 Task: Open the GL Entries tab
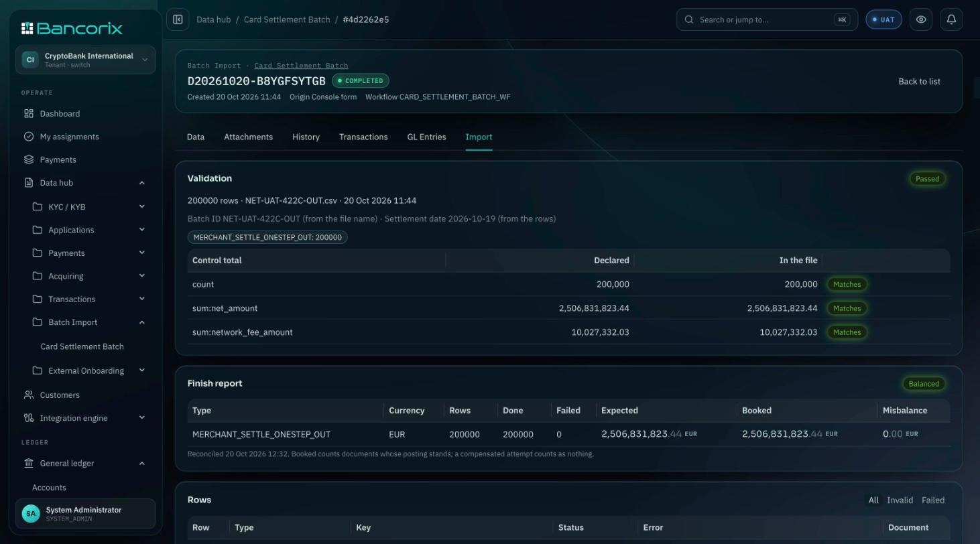pos(426,137)
